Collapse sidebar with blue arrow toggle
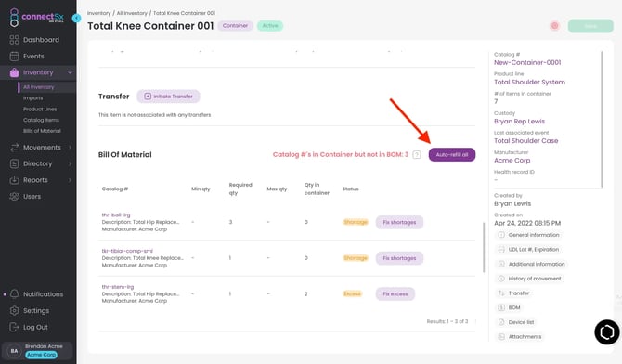 [76, 18]
